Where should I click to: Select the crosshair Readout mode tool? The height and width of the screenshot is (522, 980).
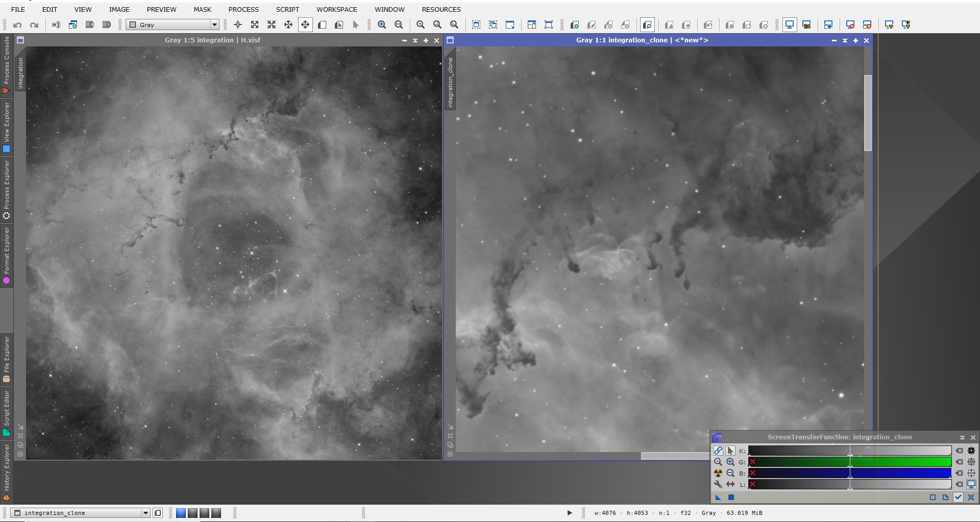238,24
